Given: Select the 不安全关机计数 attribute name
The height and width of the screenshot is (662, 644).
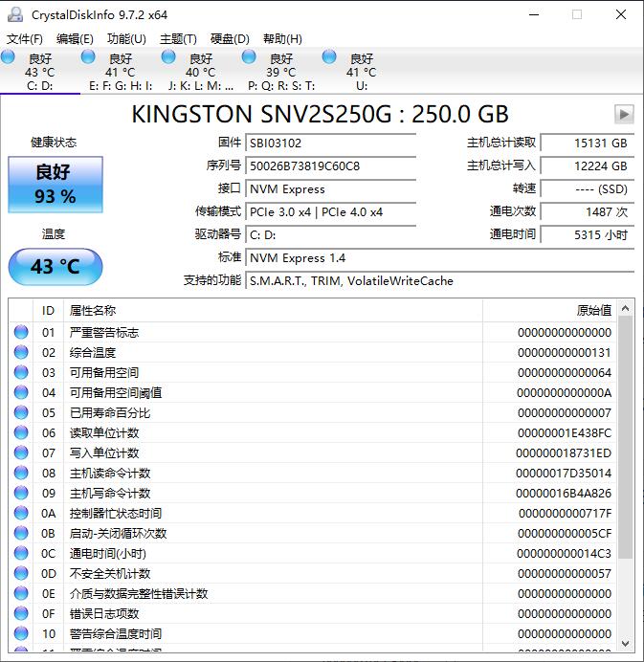Looking at the screenshot, I should [110, 573].
